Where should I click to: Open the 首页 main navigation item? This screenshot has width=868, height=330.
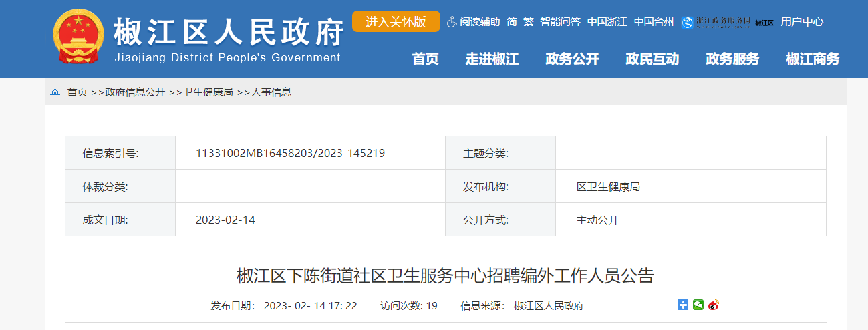425,59
